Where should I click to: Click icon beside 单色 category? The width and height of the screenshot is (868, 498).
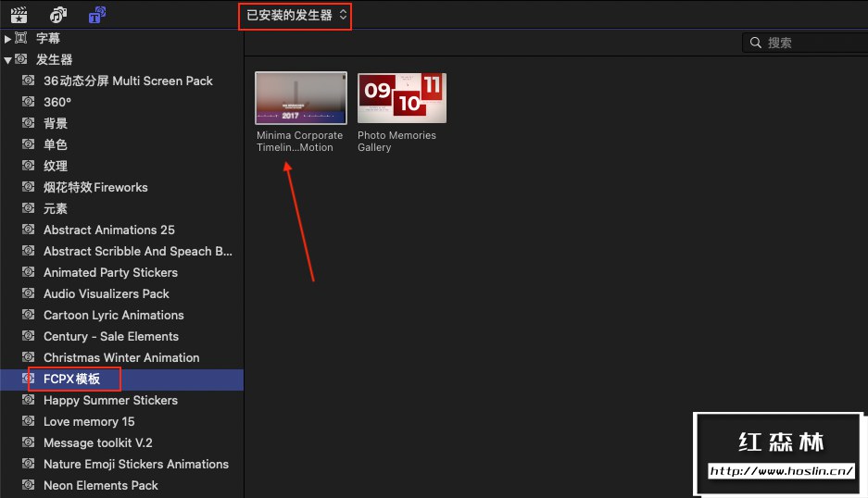tap(28, 143)
